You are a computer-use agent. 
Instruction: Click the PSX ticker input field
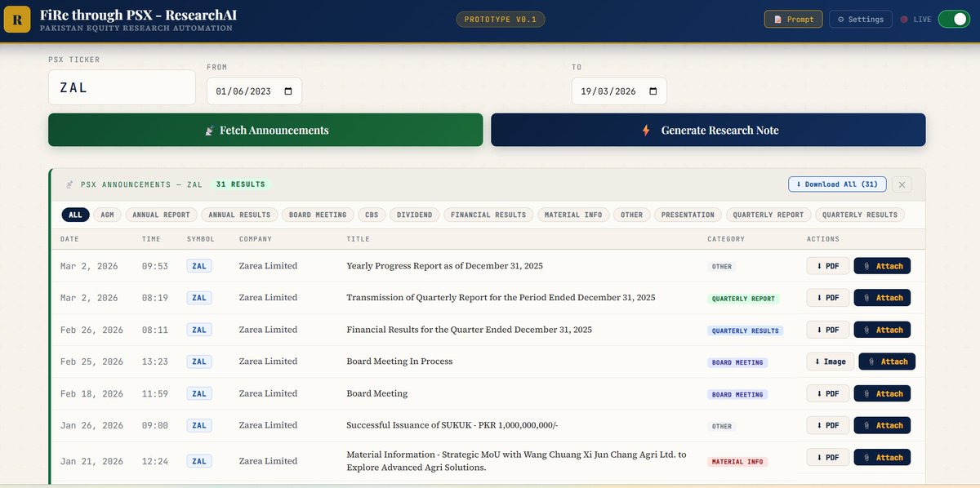[x=122, y=87]
